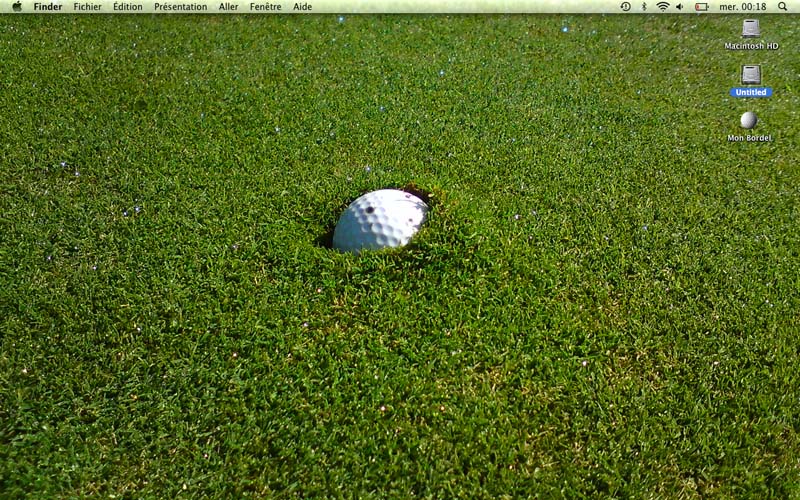Click the Mon Bordel label

(749, 138)
